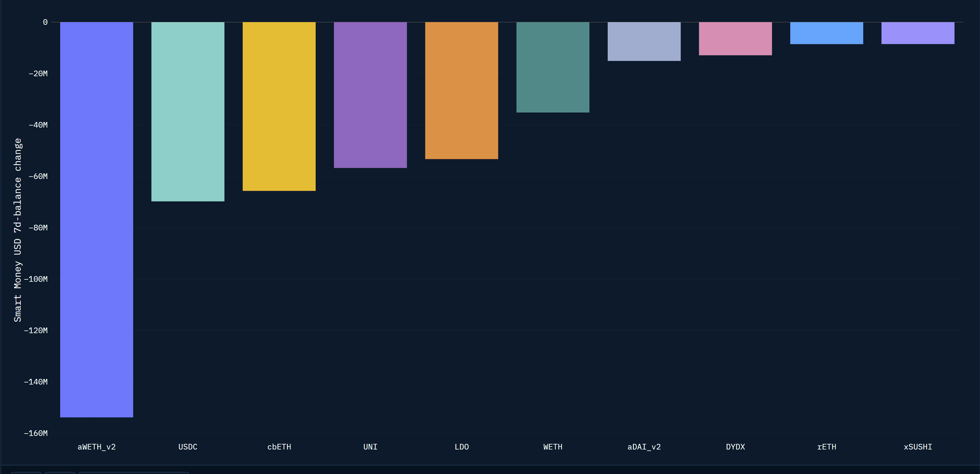Click the xSUSHI x-axis label
The image size is (980, 474).
pyautogui.click(x=918, y=447)
